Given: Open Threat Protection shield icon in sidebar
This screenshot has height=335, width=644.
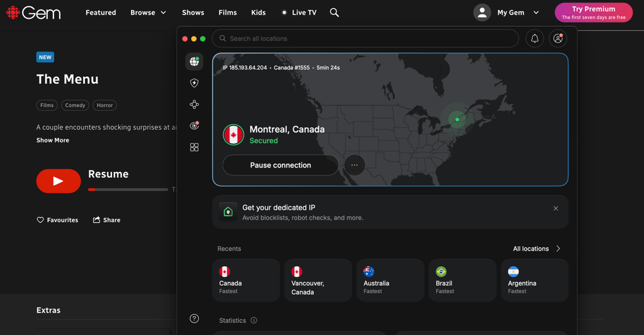Looking at the screenshot, I should click(194, 83).
